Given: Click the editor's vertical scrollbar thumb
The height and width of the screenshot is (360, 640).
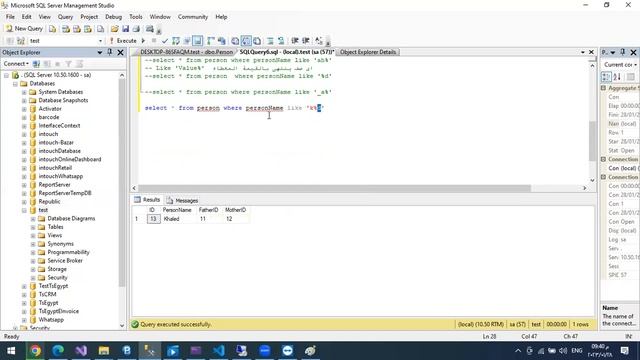Looking at the screenshot, I should 593,141.
